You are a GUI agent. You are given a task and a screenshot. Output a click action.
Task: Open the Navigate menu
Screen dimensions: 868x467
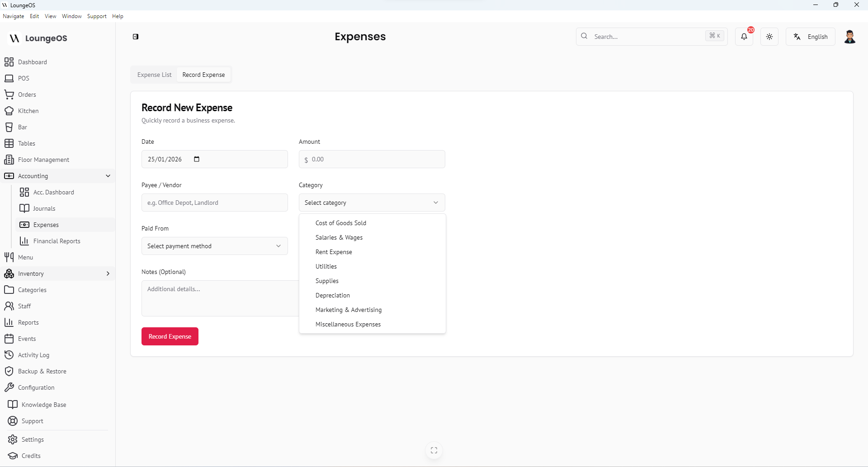pyautogui.click(x=13, y=16)
